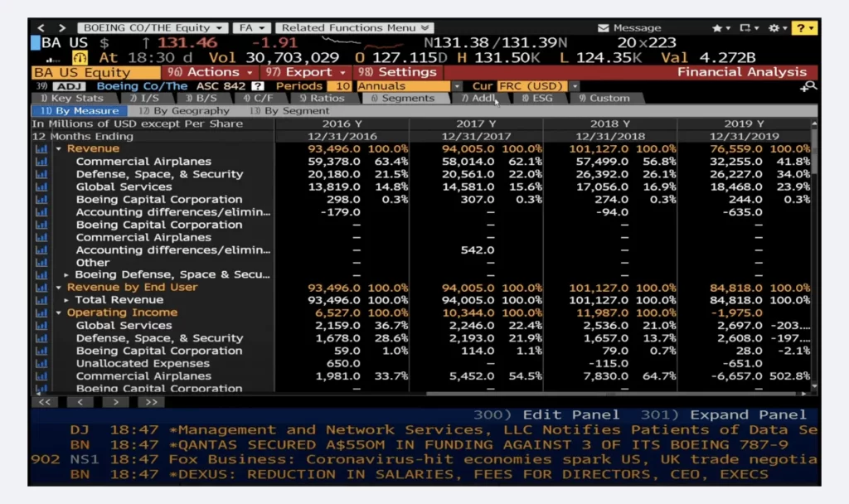This screenshot has height=504, width=849.
Task: Chart Accounting differences row showing 542.0
Action: point(41,250)
